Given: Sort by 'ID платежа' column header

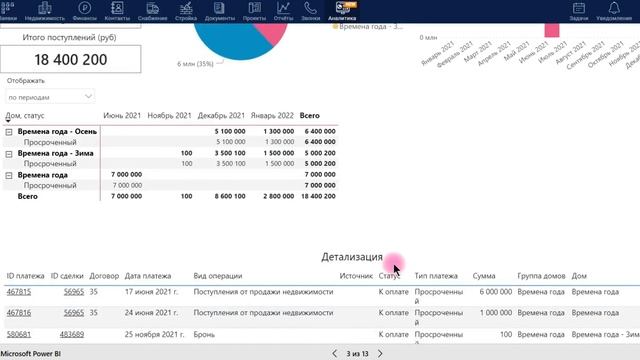Looking at the screenshot, I should [x=25, y=276].
